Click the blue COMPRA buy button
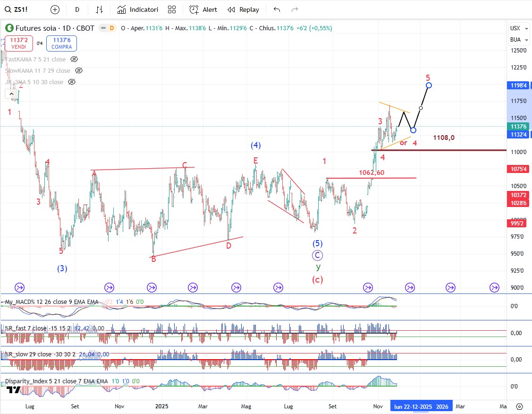 click(x=62, y=43)
